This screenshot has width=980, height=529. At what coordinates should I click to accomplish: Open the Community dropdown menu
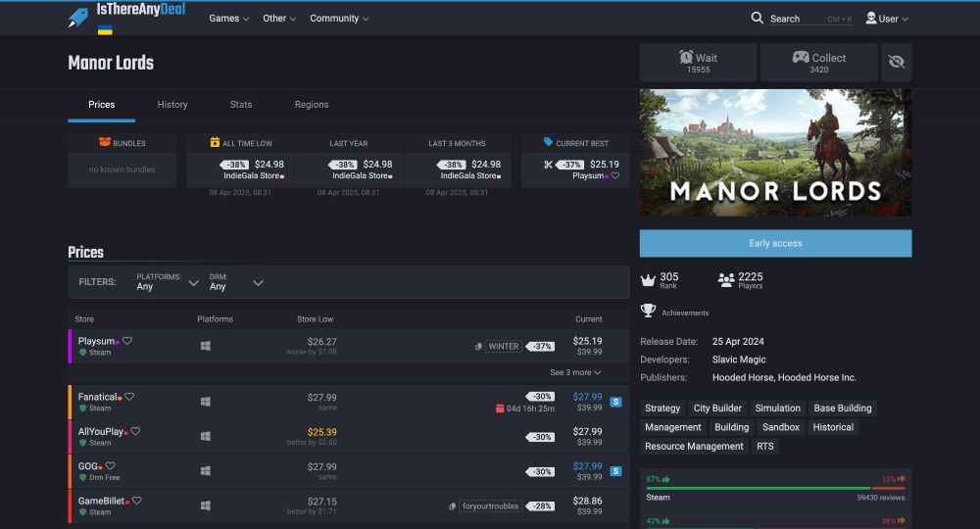point(339,18)
